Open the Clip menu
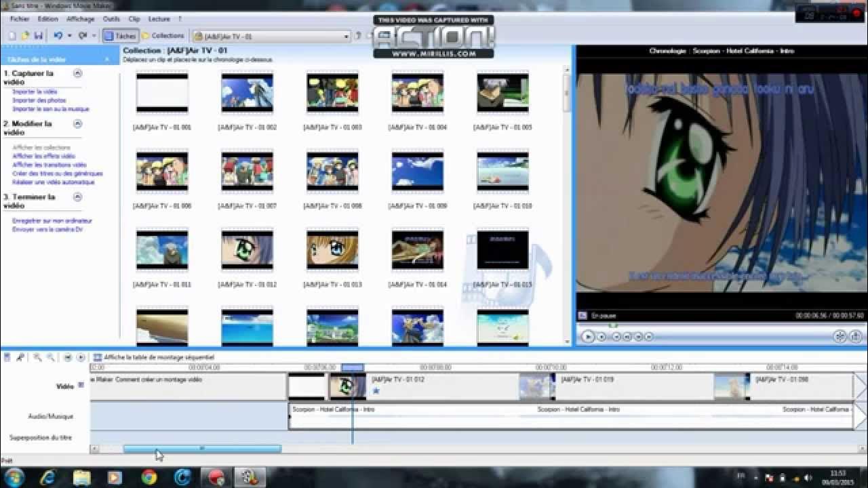Image resolution: width=868 pixels, height=488 pixels. [x=134, y=19]
